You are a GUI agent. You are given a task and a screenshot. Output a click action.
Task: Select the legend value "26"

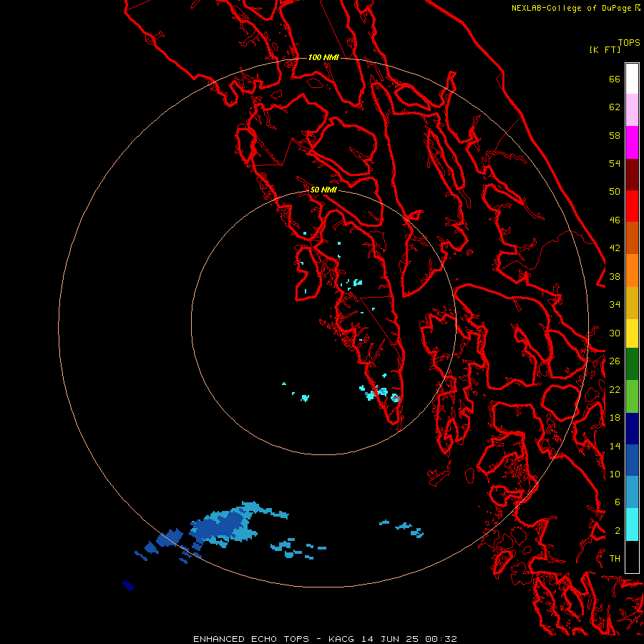click(x=615, y=361)
